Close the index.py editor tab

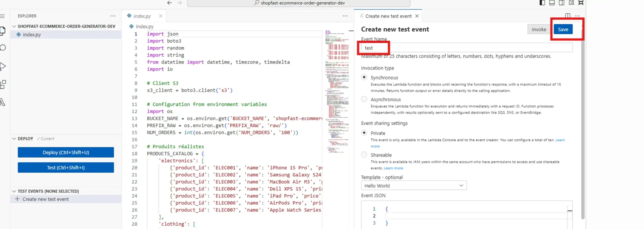160,16
